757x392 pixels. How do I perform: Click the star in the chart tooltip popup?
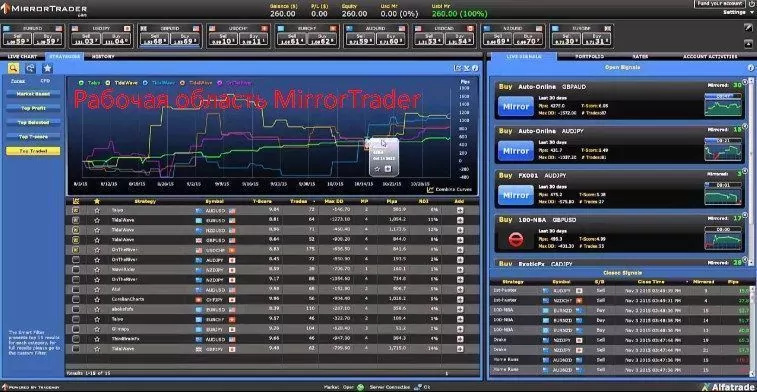(377, 168)
